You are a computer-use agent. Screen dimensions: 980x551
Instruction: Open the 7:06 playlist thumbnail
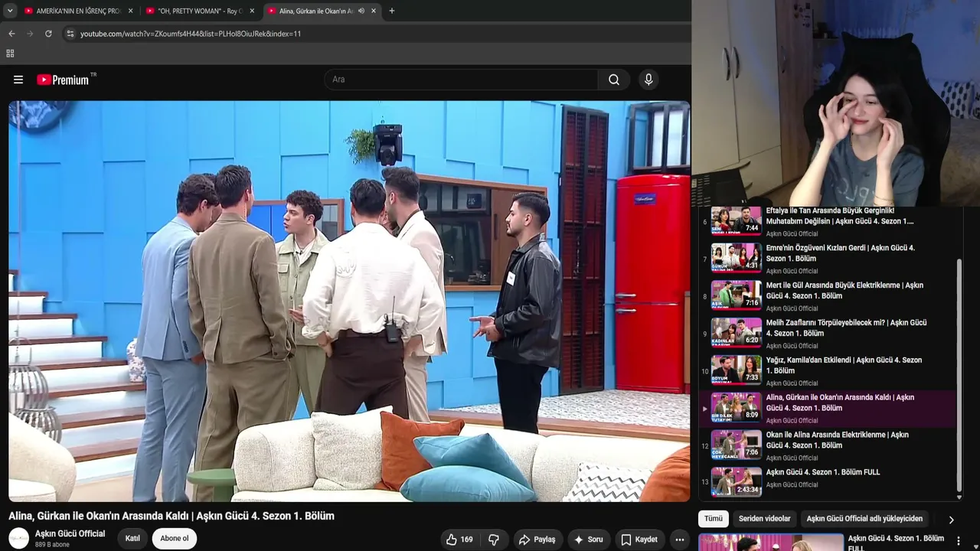tap(737, 445)
